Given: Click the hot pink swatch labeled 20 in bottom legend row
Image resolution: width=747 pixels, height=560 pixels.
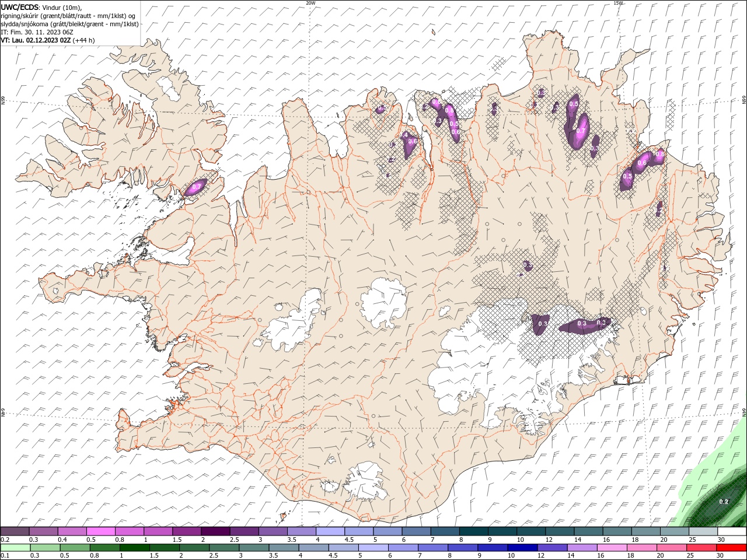Looking at the screenshot, I should pyautogui.click(x=672, y=548).
